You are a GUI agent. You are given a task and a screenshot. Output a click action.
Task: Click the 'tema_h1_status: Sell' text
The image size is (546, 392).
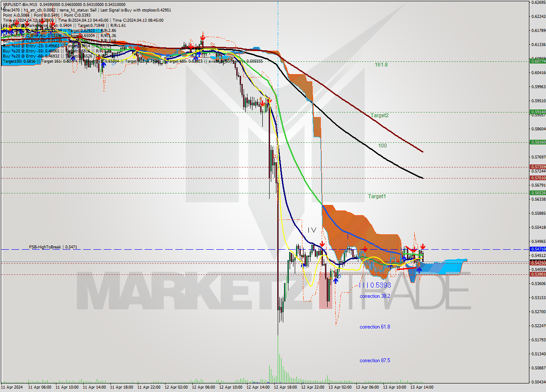tap(78, 10)
